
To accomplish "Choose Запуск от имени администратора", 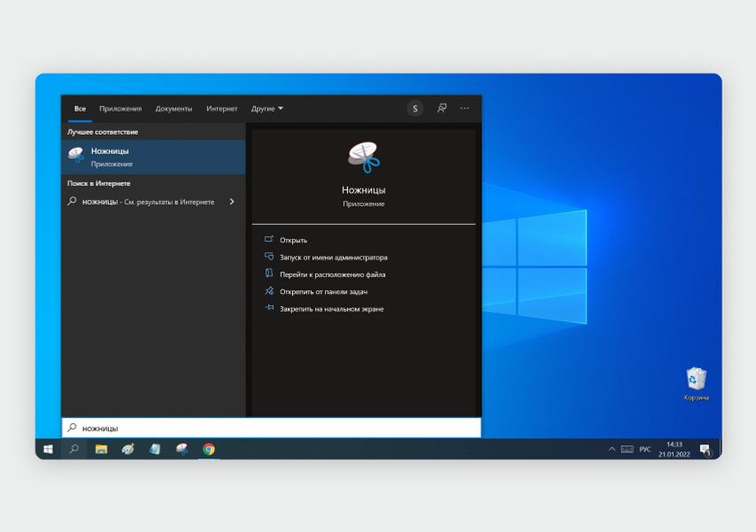I will click(x=333, y=258).
